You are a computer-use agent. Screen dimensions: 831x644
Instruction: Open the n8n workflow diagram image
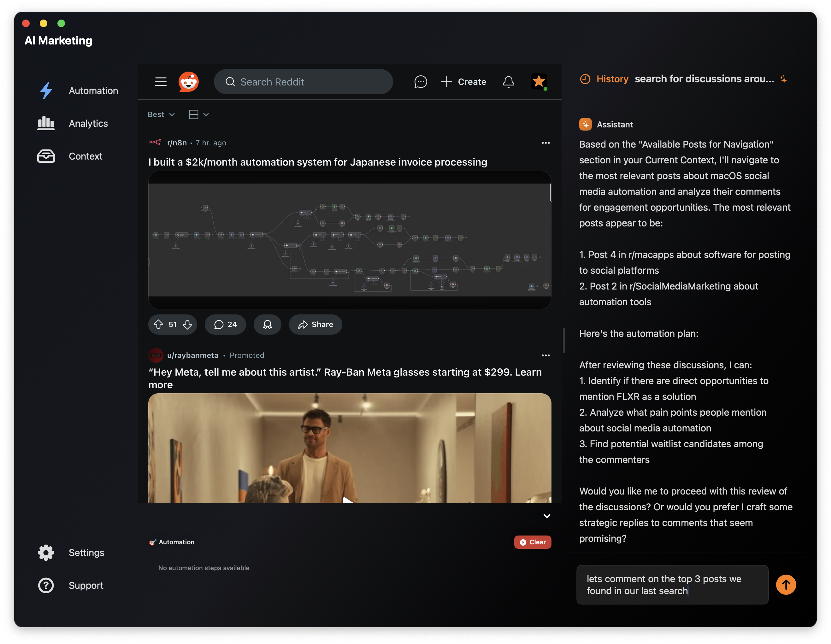[x=349, y=240]
